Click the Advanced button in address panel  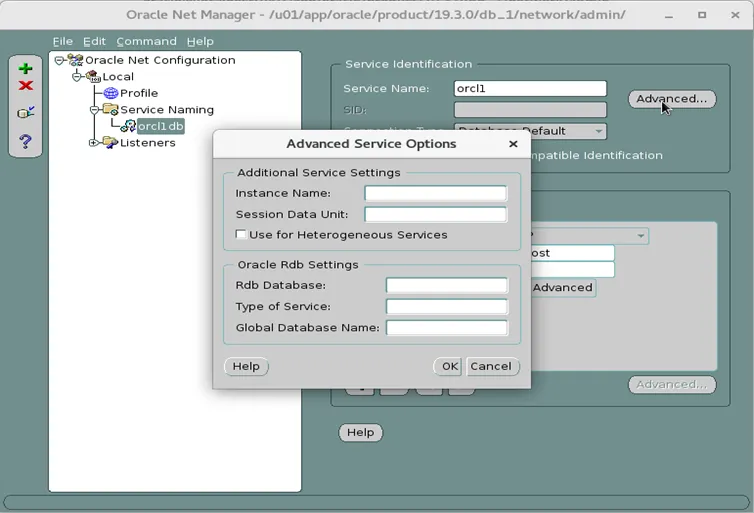pyautogui.click(x=563, y=288)
